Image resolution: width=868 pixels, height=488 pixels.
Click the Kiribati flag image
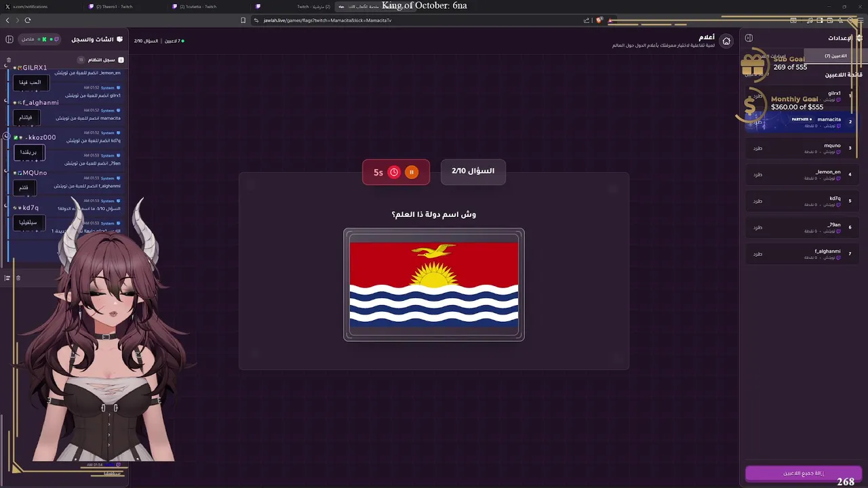coord(434,285)
